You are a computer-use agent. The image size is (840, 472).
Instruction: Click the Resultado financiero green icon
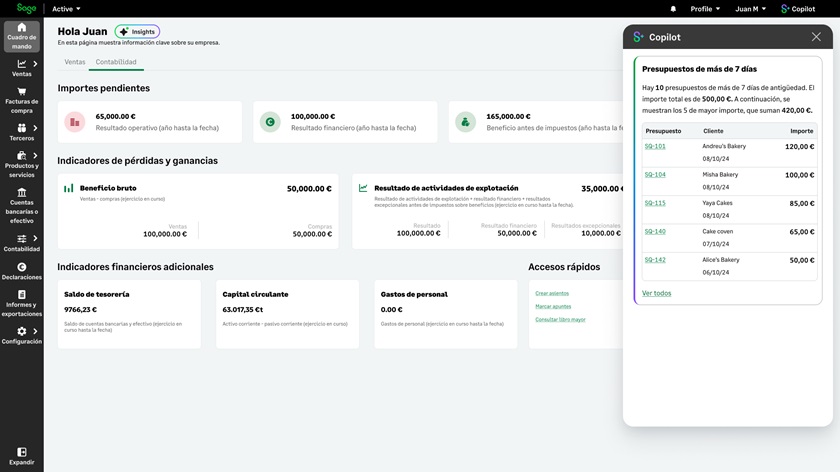(270, 122)
